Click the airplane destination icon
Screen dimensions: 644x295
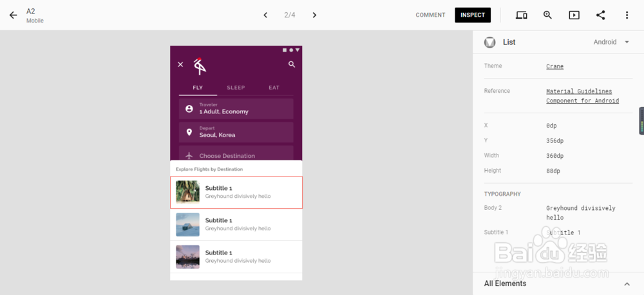[189, 156]
